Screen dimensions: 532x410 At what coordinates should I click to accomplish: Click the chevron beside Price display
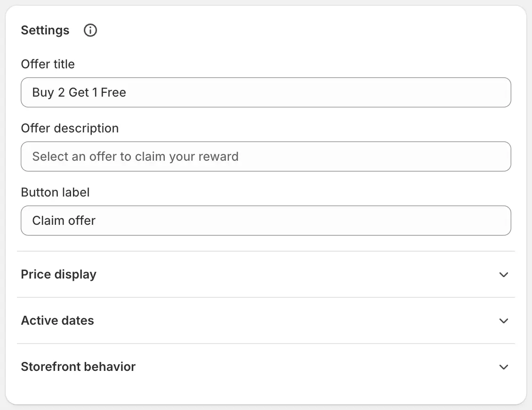504,274
